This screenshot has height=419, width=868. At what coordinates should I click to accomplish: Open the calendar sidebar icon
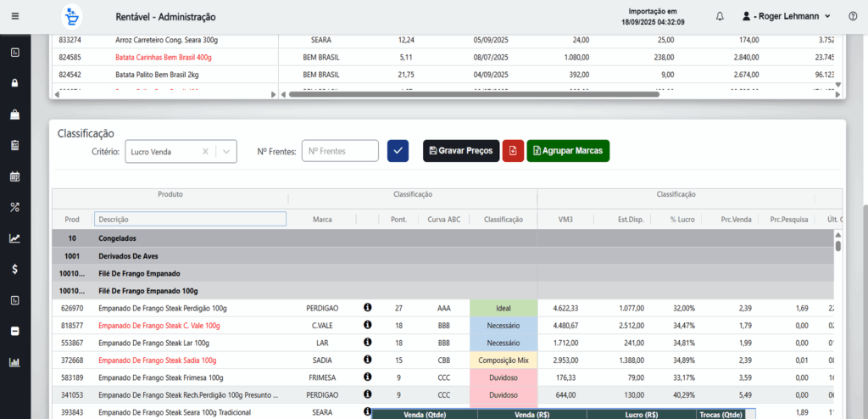pyautogui.click(x=14, y=176)
